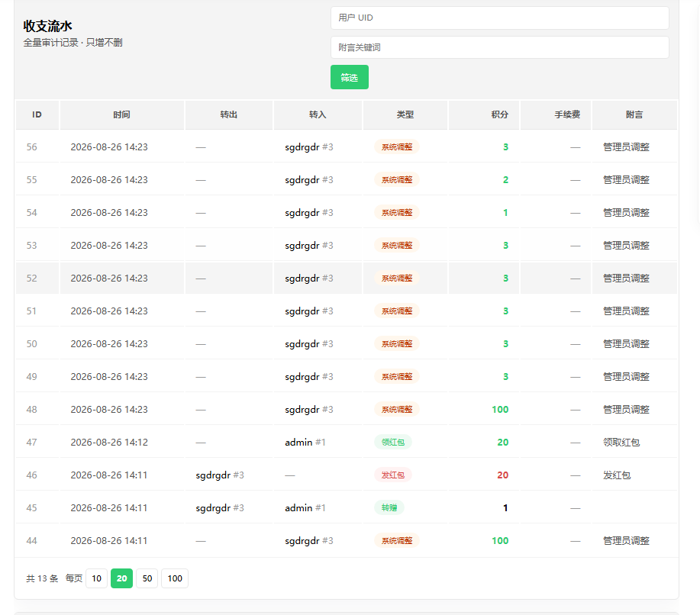
Task: Click sender sgdrgdr #3 in row 46
Action: point(220,475)
